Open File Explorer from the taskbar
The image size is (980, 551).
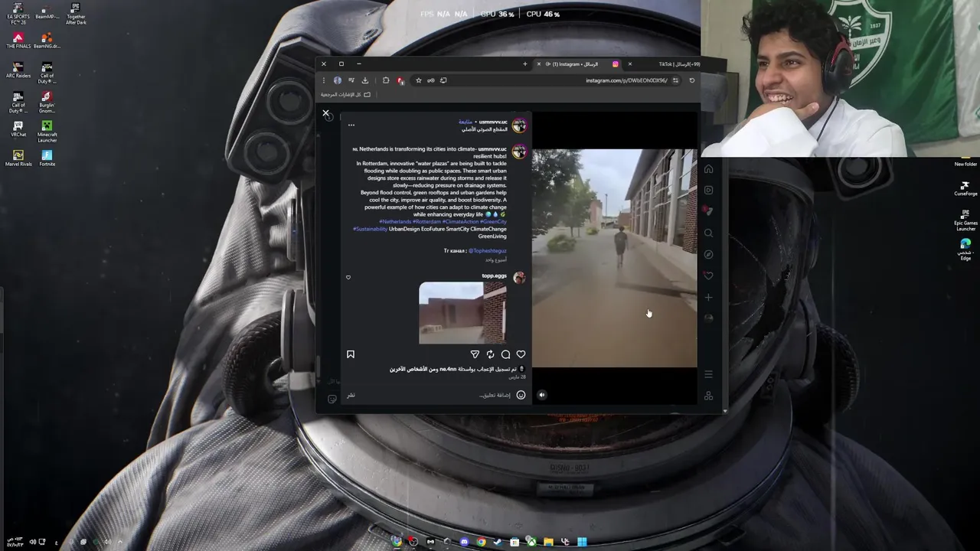tap(548, 542)
